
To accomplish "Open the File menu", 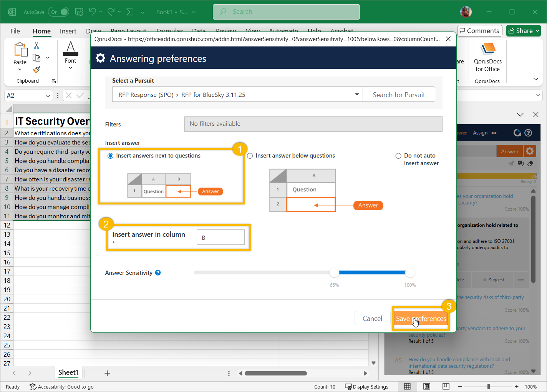I will tap(15, 31).
